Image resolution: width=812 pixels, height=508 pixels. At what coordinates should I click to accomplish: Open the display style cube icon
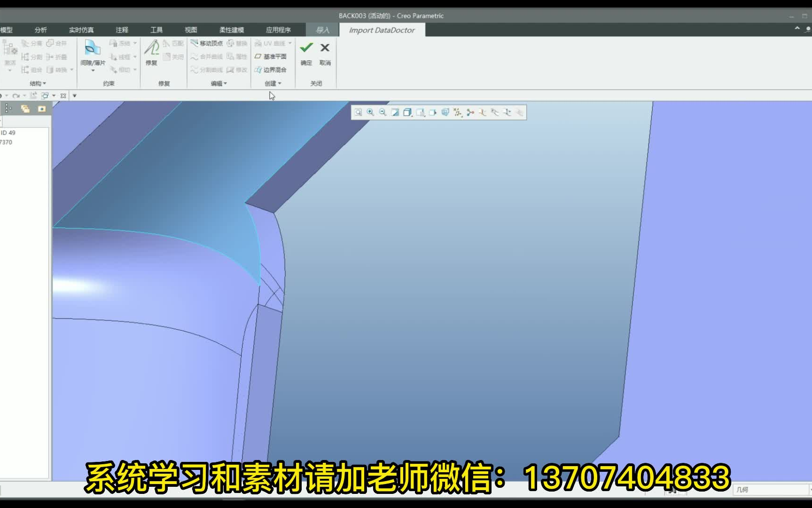407,112
